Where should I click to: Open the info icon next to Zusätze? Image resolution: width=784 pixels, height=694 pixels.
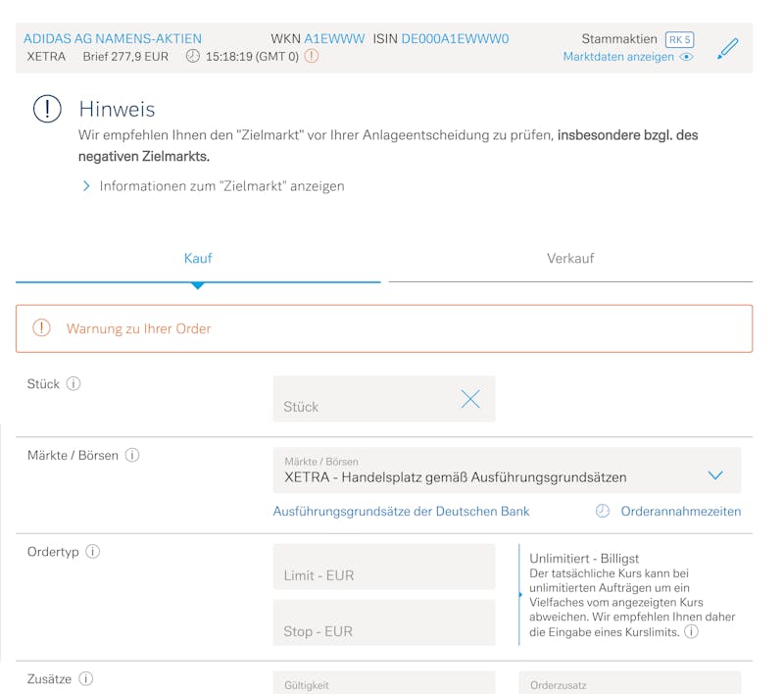(x=86, y=678)
